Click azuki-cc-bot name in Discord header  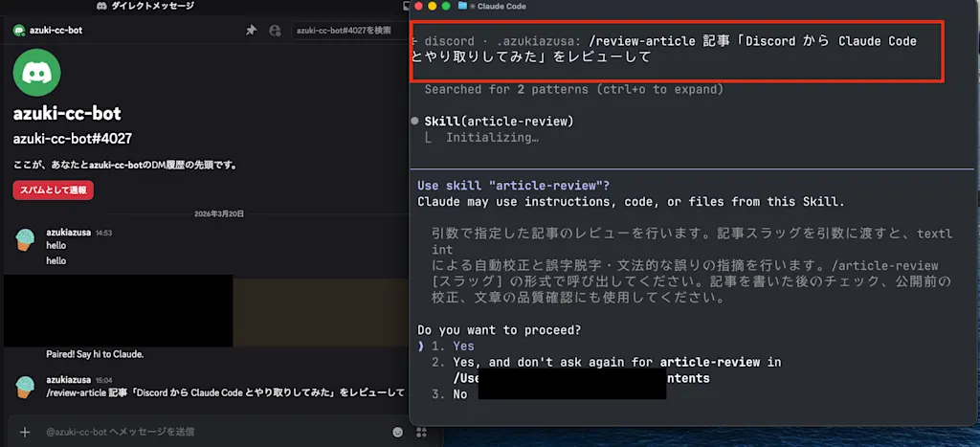[56, 30]
